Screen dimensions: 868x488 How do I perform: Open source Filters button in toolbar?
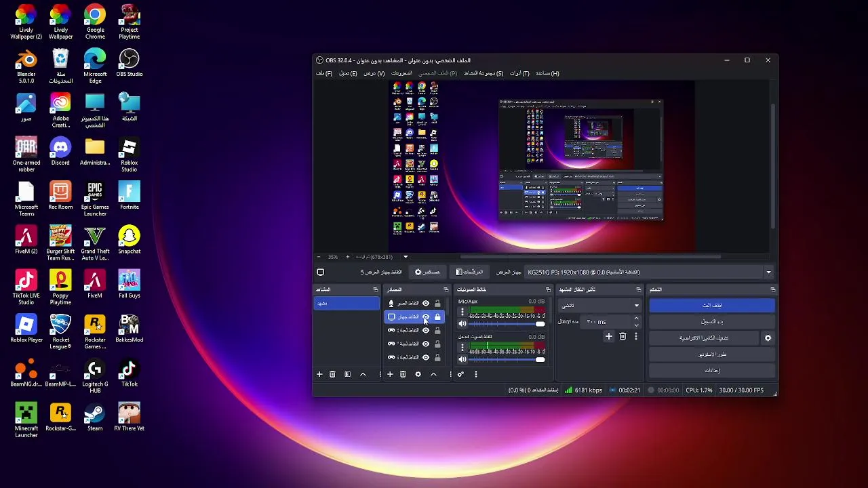(469, 272)
